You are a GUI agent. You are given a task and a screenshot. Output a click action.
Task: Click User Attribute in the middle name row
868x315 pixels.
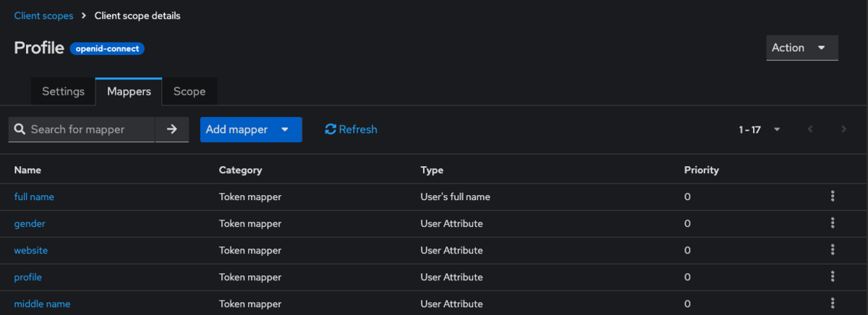tap(451, 303)
